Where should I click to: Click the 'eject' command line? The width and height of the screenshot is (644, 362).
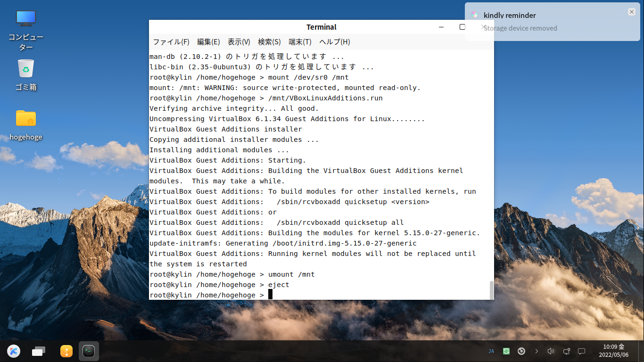coord(219,285)
